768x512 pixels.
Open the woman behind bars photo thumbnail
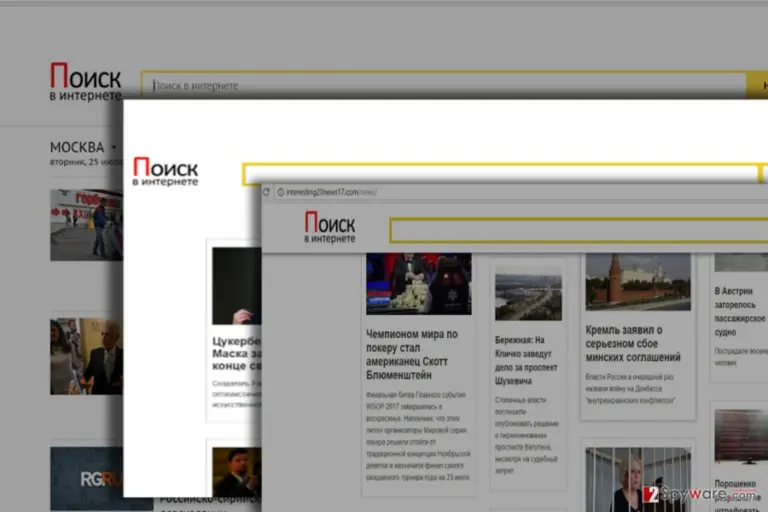638,479
